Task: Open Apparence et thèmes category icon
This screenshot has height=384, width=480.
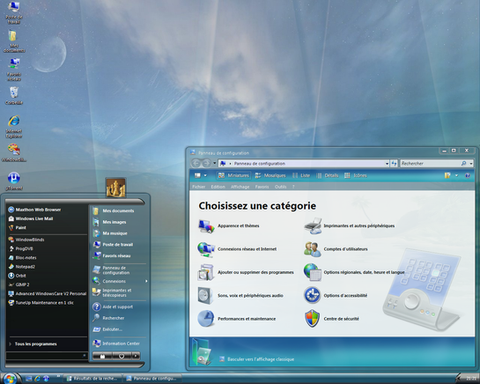Action: pyautogui.click(x=206, y=226)
